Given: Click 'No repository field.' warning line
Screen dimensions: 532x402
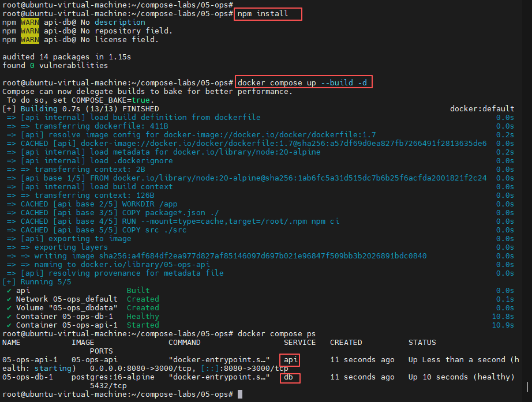Looking at the screenshot, I should (x=88, y=31).
